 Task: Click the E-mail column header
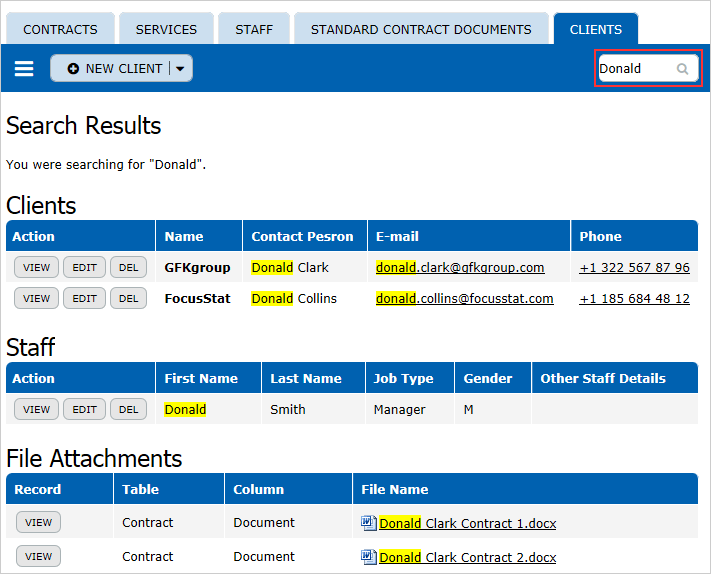(x=469, y=236)
